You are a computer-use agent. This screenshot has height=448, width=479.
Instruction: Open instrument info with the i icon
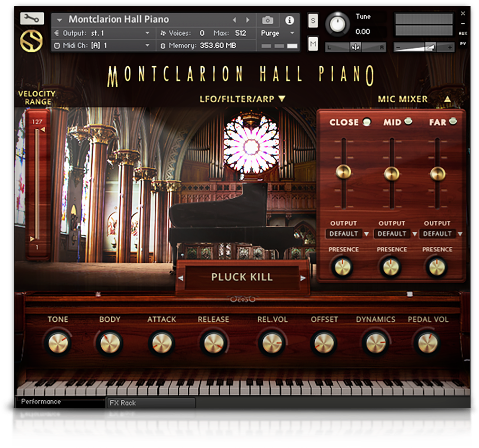pos(289,19)
